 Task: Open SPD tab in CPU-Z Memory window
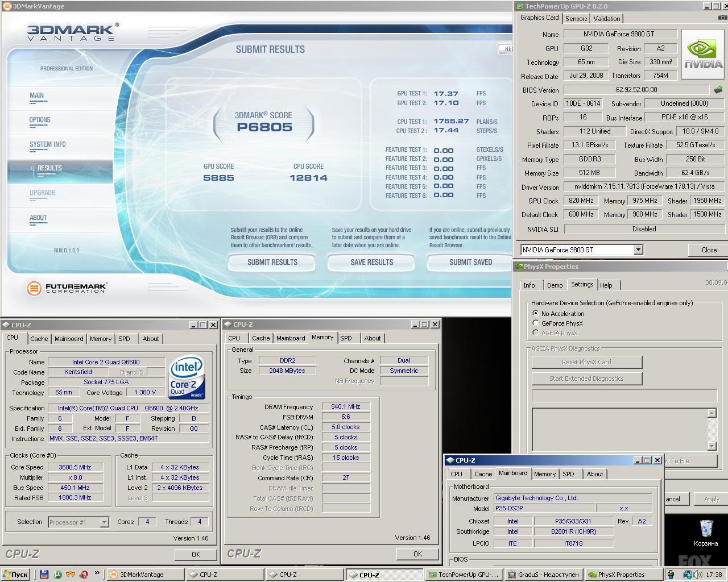(x=346, y=338)
